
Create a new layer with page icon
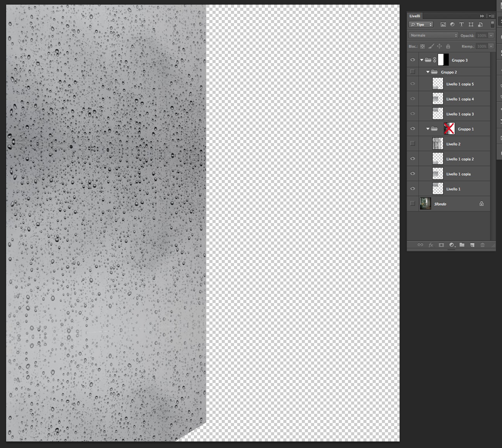(472, 245)
